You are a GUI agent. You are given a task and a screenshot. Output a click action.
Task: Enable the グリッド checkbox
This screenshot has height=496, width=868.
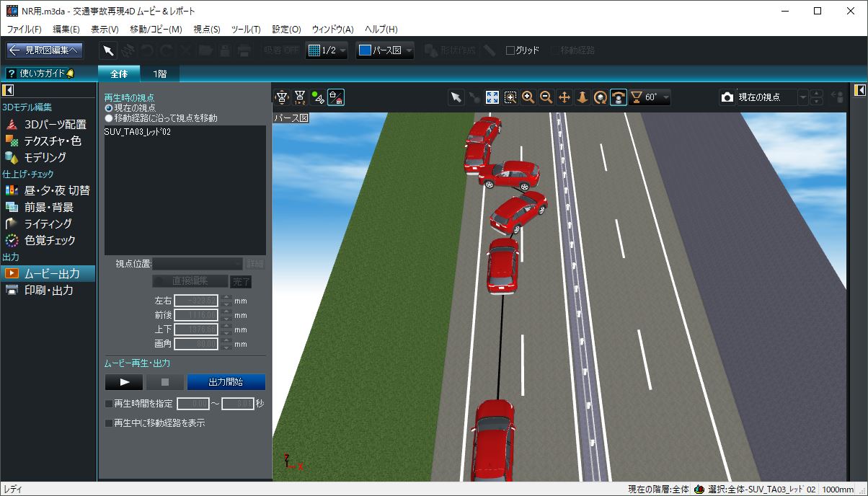510,50
